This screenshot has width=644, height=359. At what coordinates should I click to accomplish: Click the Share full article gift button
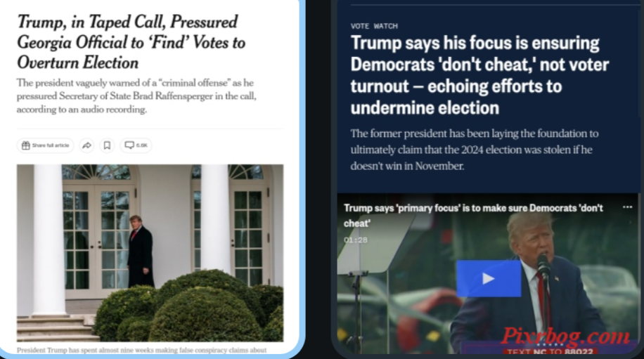[45, 145]
